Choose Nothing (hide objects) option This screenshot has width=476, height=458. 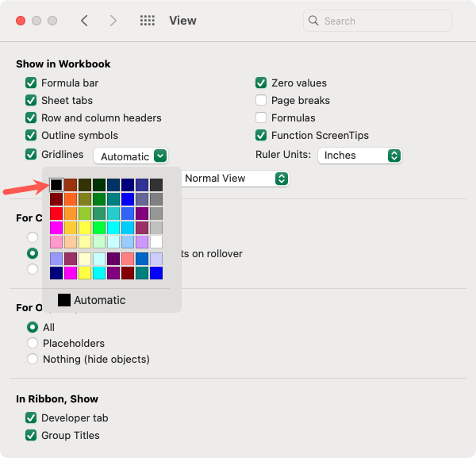click(33, 359)
